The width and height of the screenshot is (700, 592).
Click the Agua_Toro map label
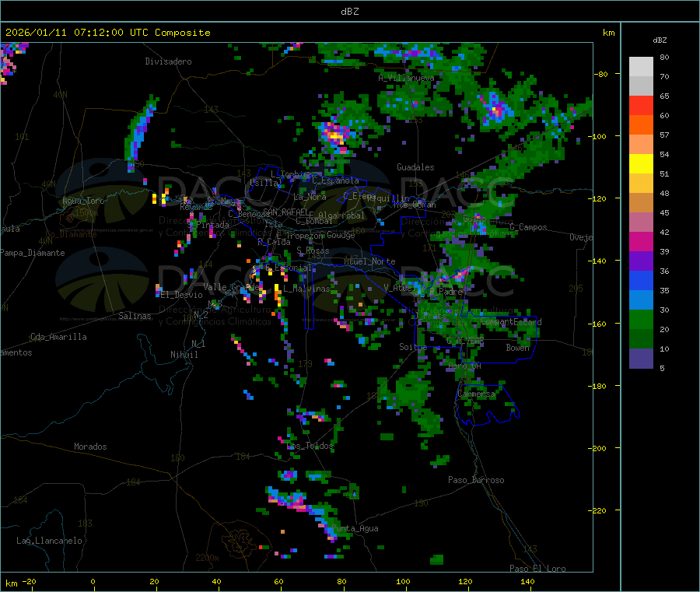pyautogui.click(x=83, y=201)
